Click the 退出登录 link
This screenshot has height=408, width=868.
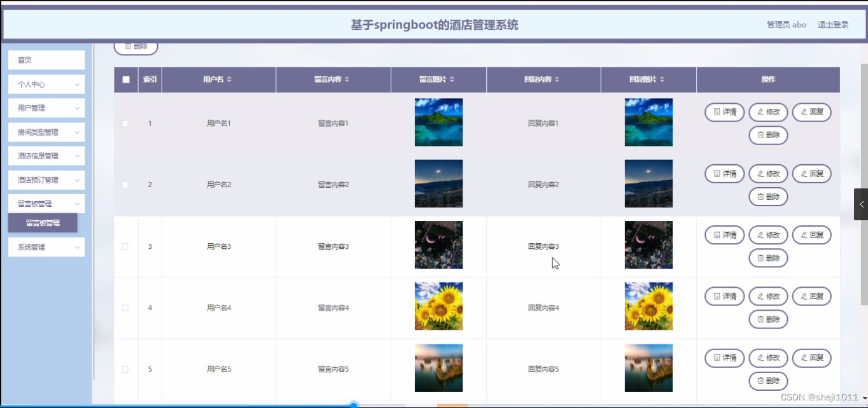pos(832,24)
